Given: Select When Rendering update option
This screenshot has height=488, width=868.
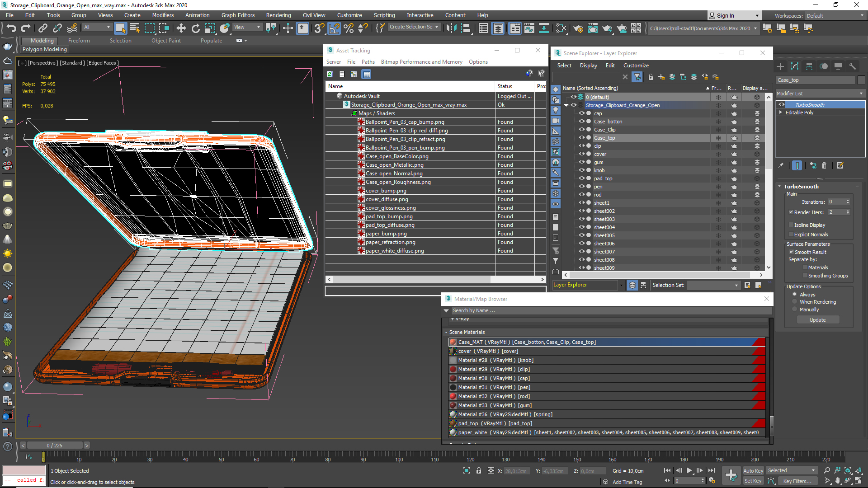Looking at the screenshot, I should pos(795,301).
